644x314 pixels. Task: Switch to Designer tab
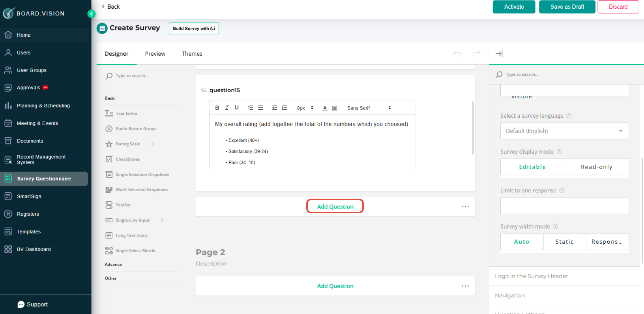116,54
